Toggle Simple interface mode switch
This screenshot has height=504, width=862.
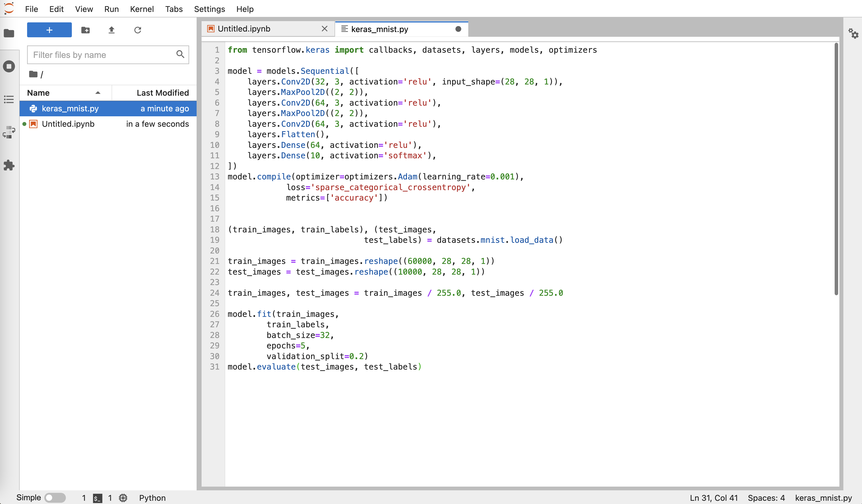tap(55, 498)
